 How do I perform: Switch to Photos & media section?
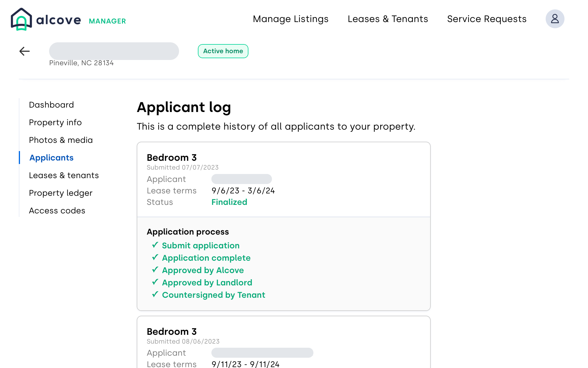click(61, 140)
